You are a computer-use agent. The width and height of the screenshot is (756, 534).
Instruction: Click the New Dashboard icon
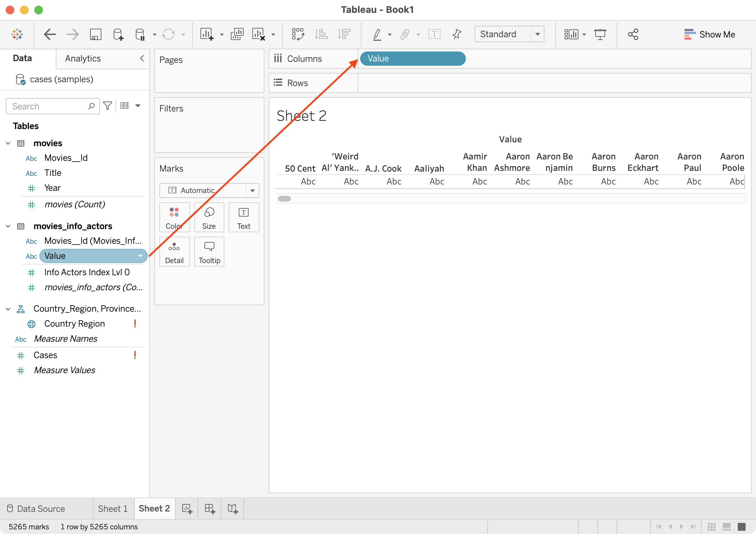coord(210,509)
